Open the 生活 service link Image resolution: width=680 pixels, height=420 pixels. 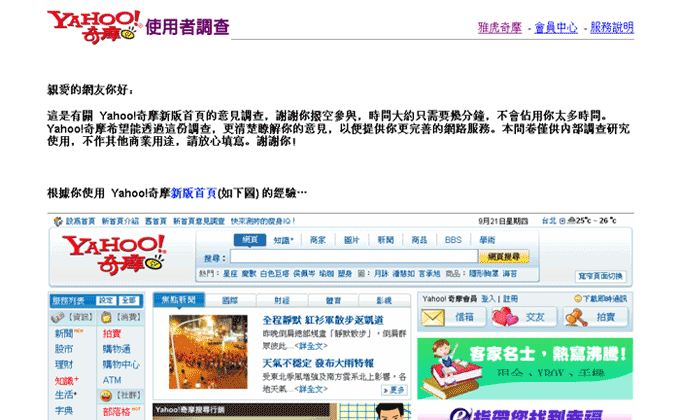(65, 395)
